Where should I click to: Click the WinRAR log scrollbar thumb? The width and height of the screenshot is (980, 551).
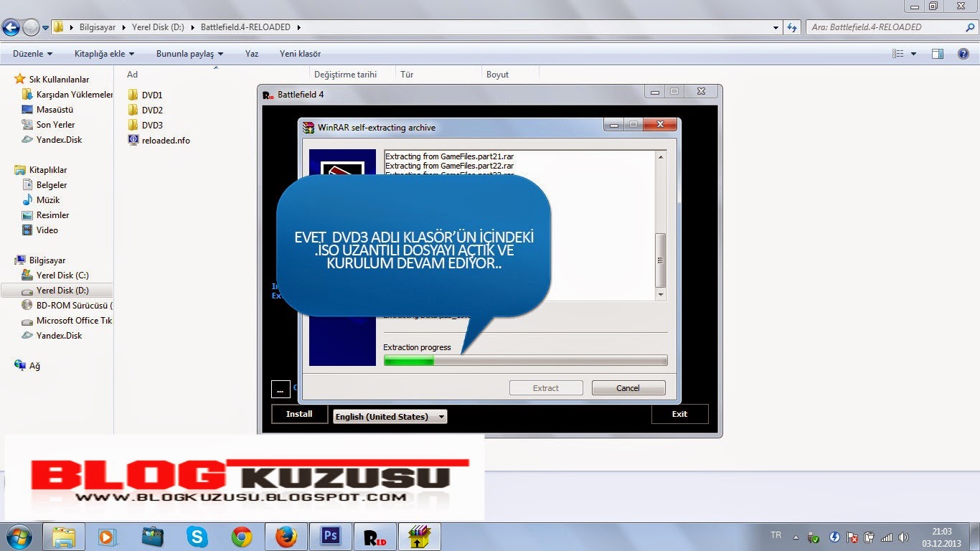tap(661, 260)
